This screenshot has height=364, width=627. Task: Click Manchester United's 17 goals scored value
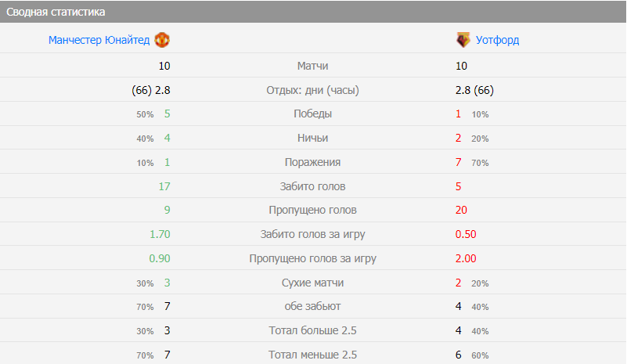pyautogui.click(x=164, y=186)
